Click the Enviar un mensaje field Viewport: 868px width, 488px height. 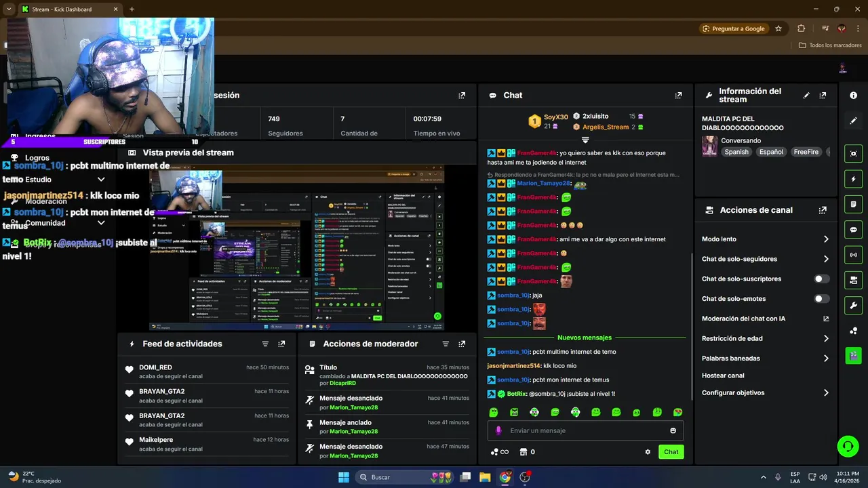point(585,430)
